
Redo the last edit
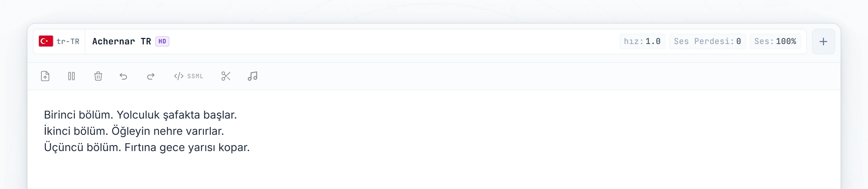click(151, 76)
